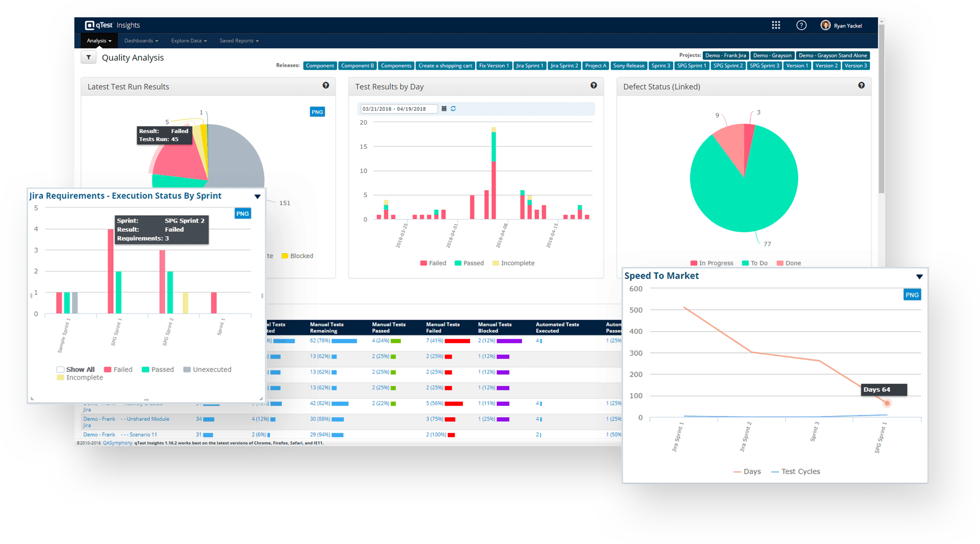Toggle Passed series in Jira Requirements legend
This screenshot has width=980, height=544.
(x=158, y=369)
